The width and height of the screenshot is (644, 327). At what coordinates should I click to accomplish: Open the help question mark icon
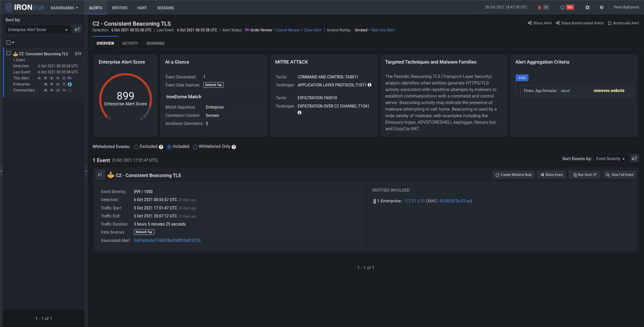point(601,7)
